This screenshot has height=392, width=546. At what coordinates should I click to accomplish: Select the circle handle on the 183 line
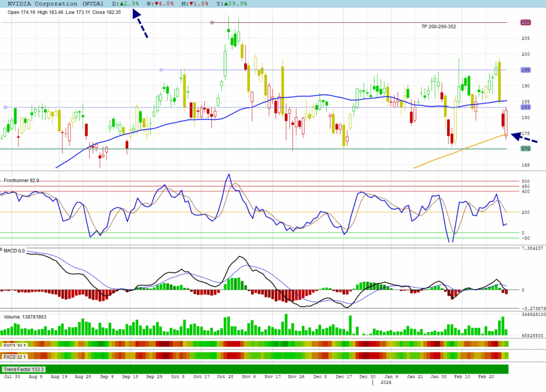tap(5, 107)
